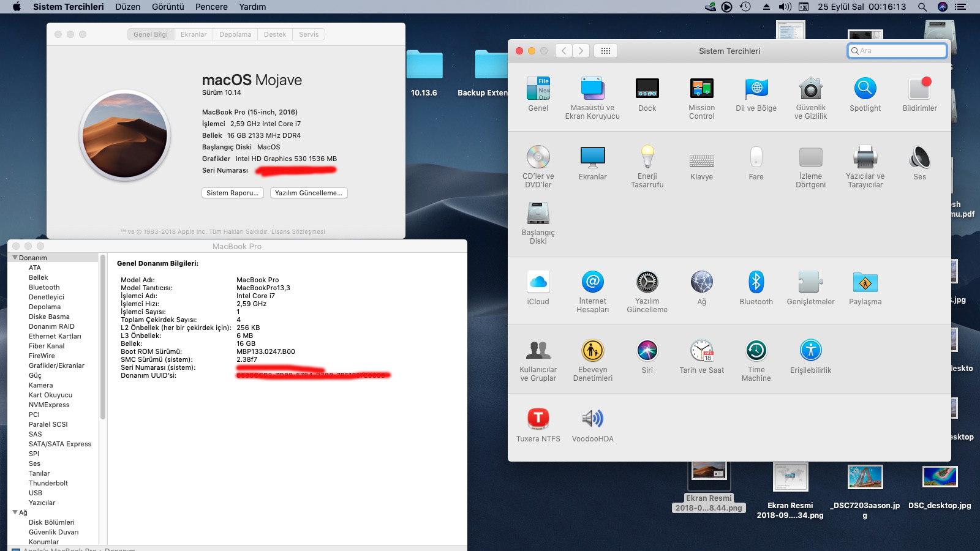Image resolution: width=980 pixels, height=551 pixels.
Task: Collapse the Donanım tree section
Action: click(15, 258)
